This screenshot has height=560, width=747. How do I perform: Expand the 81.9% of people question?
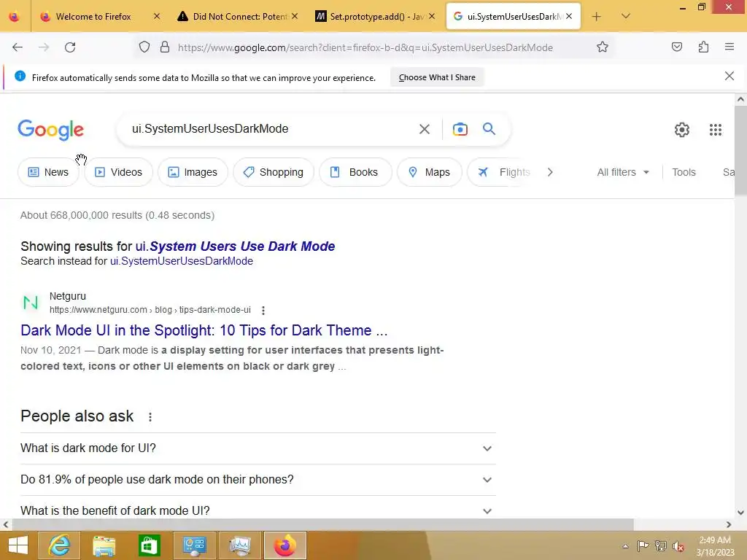(x=258, y=480)
